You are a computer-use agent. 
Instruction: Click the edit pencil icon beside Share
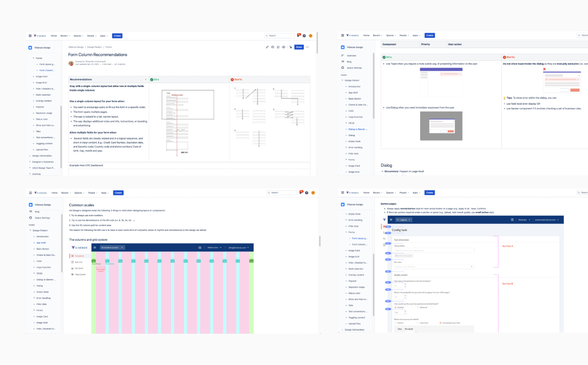pyautogui.click(x=267, y=47)
